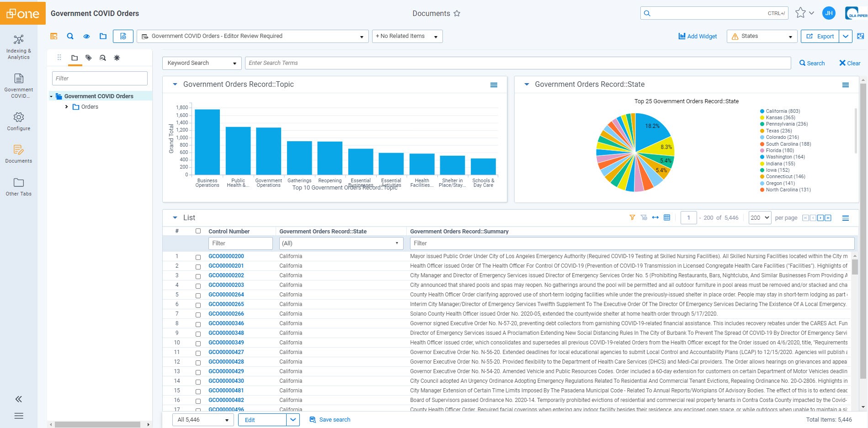Click the grid view icon in the list toolbar

(667, 218)
